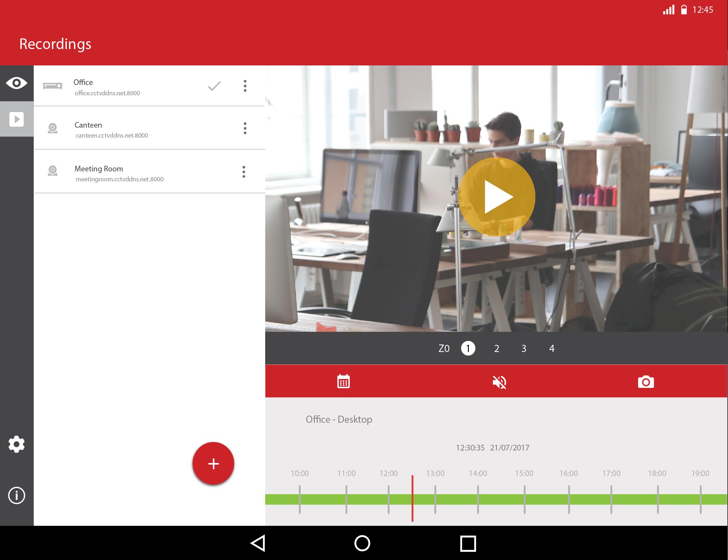728x560 pixels.
Task: Tap the Android back button
Action: tap(258, 543)
